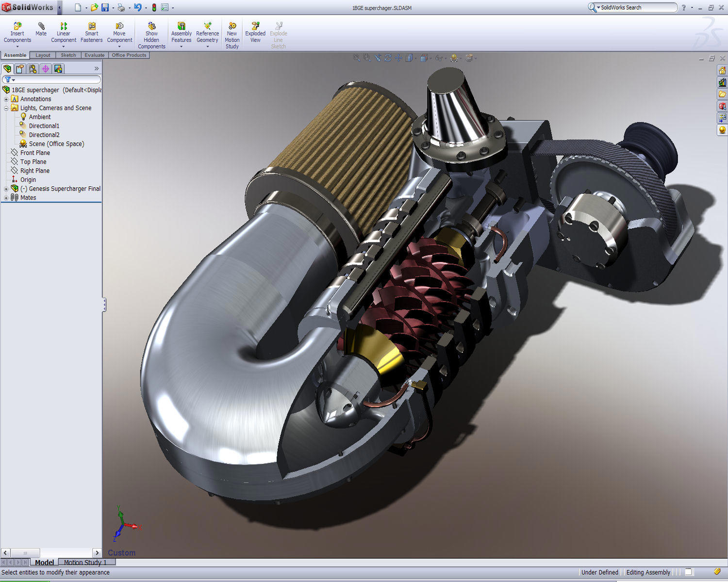Open Smart Fasteners tool
The image size is (728, 582).
(x=91, y=26)
